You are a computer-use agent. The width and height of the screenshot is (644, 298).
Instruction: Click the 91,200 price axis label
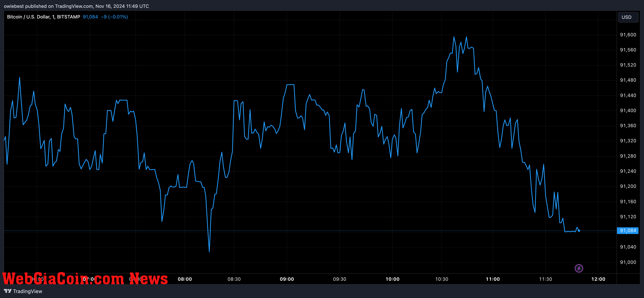point(628,186)
